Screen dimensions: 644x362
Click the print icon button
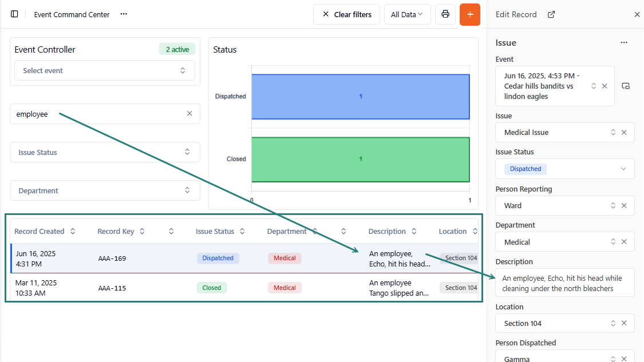click(x=445, y=14)
